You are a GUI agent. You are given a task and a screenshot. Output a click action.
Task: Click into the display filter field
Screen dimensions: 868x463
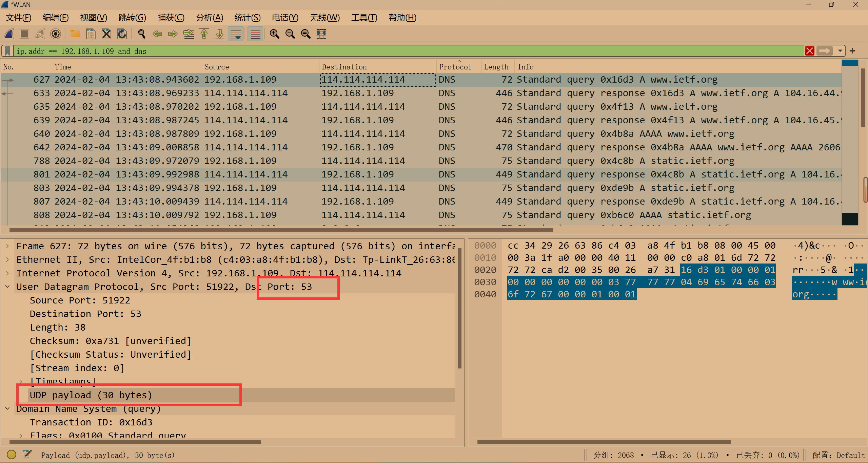tap(409, 51)
